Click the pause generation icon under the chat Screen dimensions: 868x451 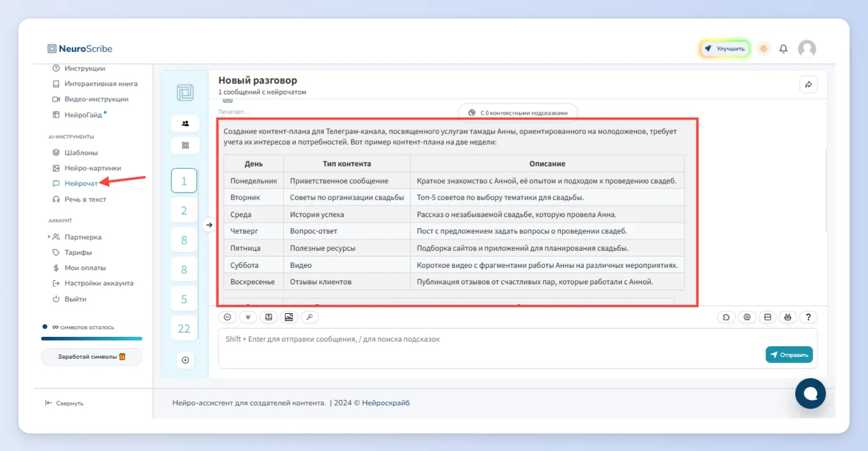(228, 317)
